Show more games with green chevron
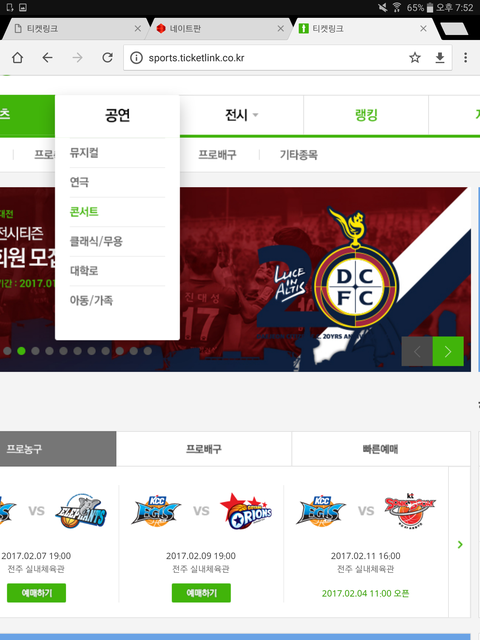 tap(460, 544)
